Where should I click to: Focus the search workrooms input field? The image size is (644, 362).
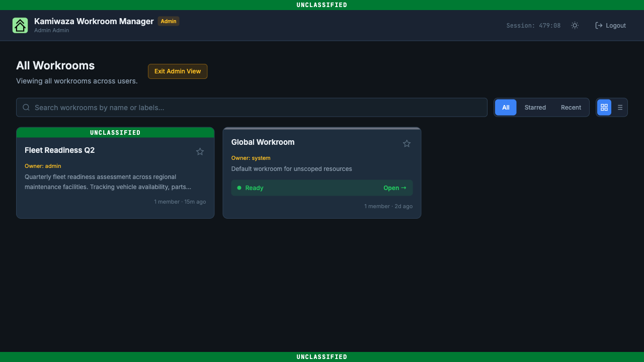coord(252,107)
